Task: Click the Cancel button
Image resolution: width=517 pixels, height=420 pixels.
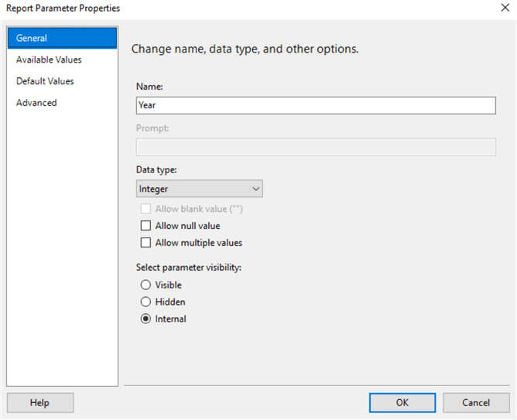Action: [475, 402]
